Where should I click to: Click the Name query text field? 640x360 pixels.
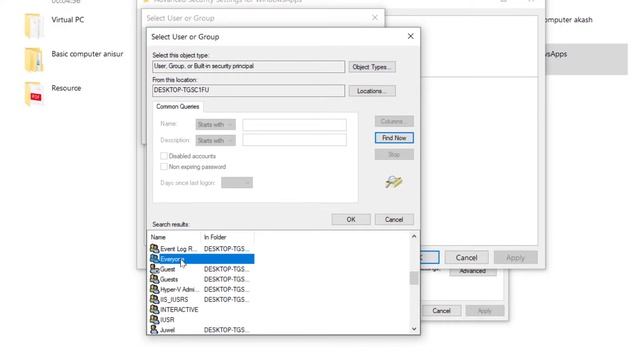point(294,124)
